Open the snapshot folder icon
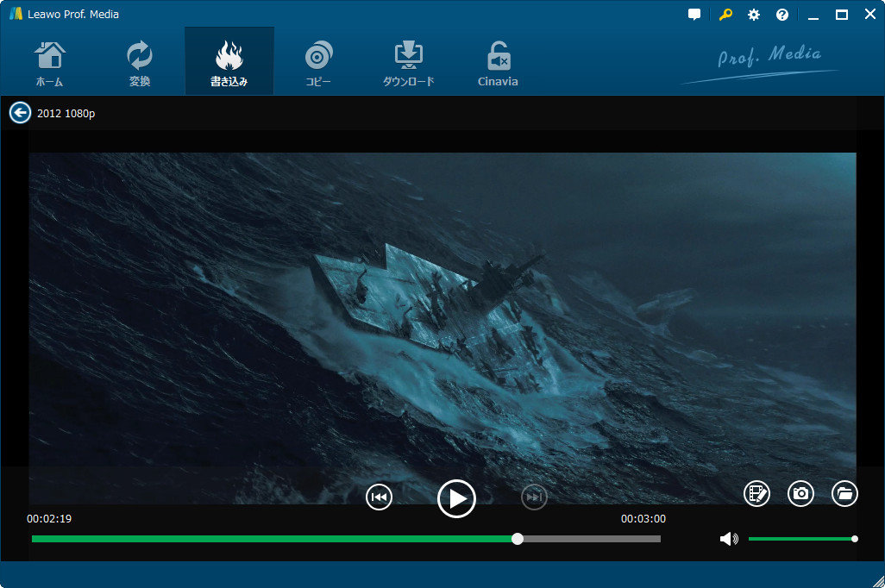 [845, 494]
